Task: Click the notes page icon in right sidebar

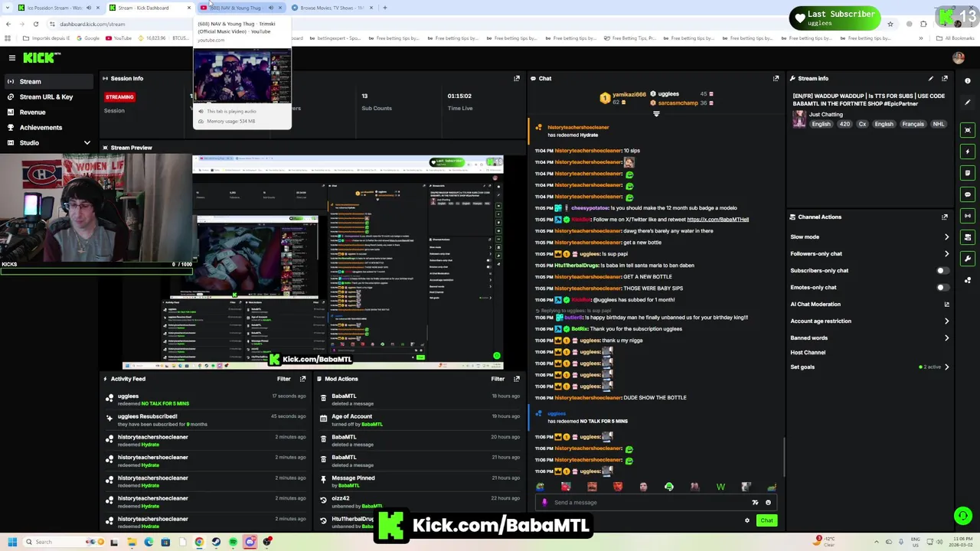Action: [968, 173]
